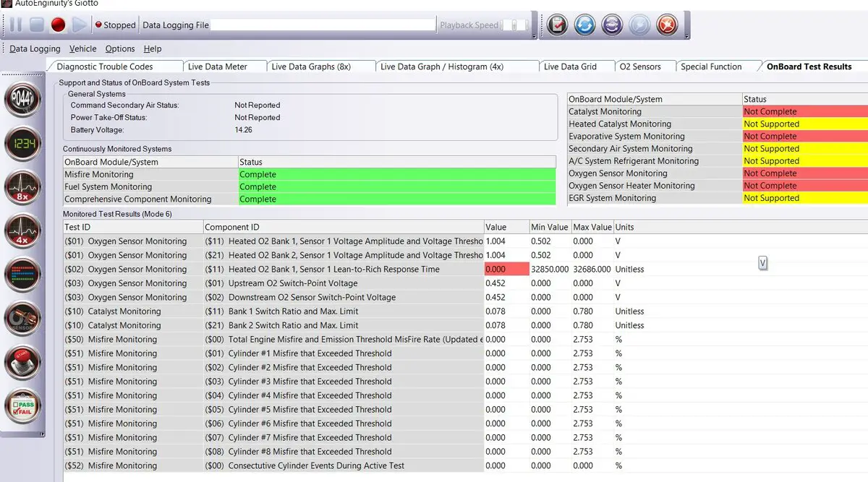Open the Help menu
This screenshot has width=868, height=482.
[x=153, y=49]
